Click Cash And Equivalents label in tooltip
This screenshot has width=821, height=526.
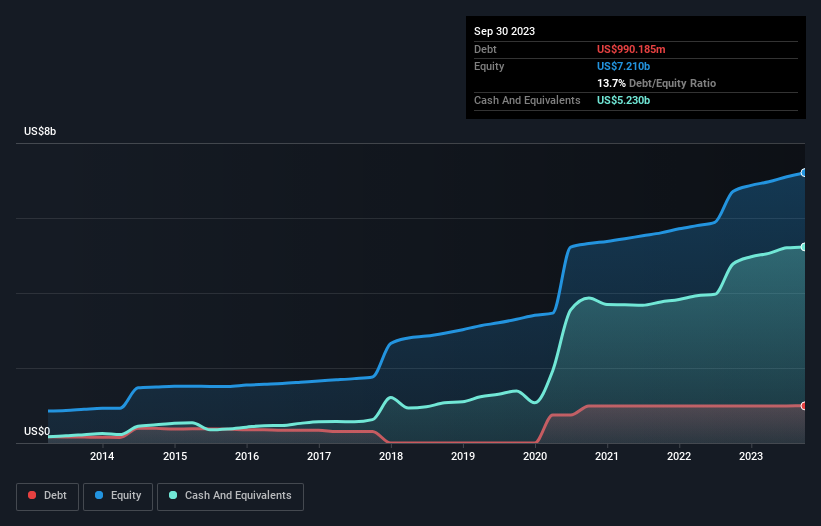coord(527,100)
